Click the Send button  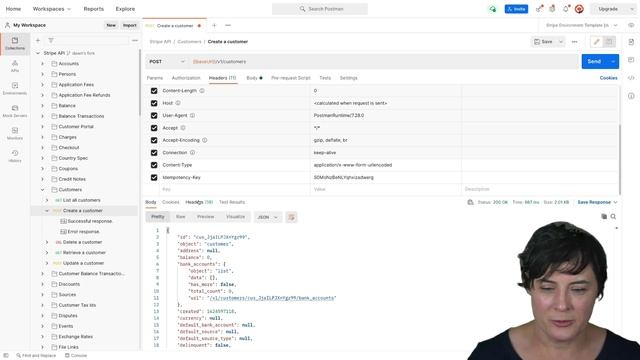pyautogui.click(x=594, y=62)
